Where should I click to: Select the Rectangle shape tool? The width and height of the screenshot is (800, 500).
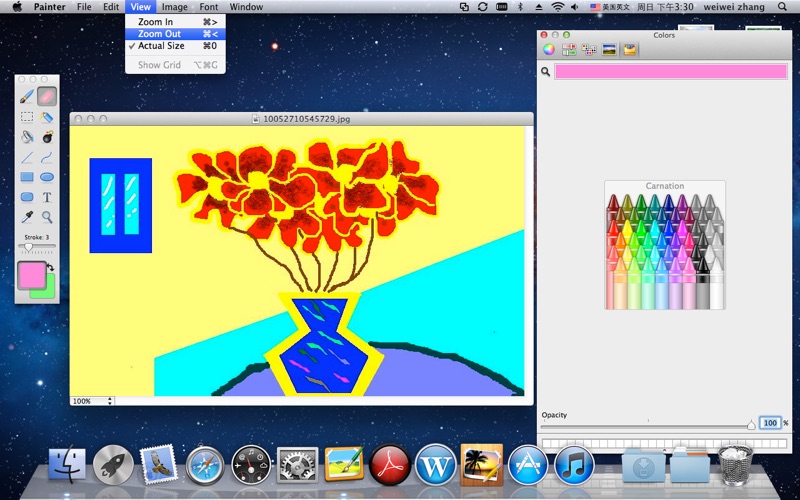click(27, 177)
